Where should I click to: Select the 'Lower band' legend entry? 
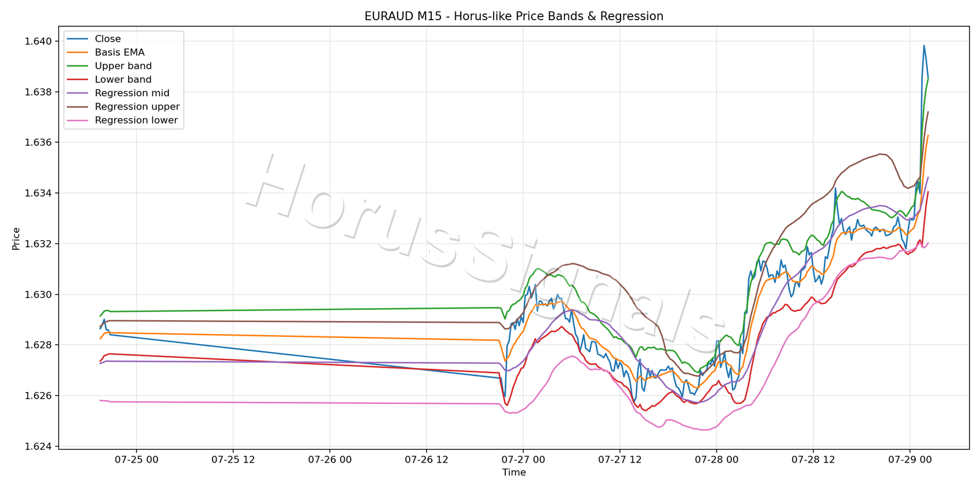[x=110, y=80]
